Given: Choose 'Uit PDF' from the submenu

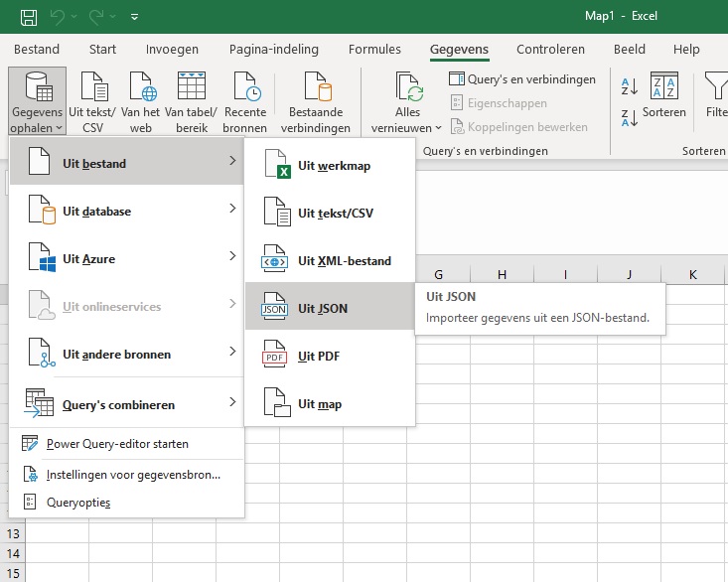Looking at the screenshot, I should [319, 356].
